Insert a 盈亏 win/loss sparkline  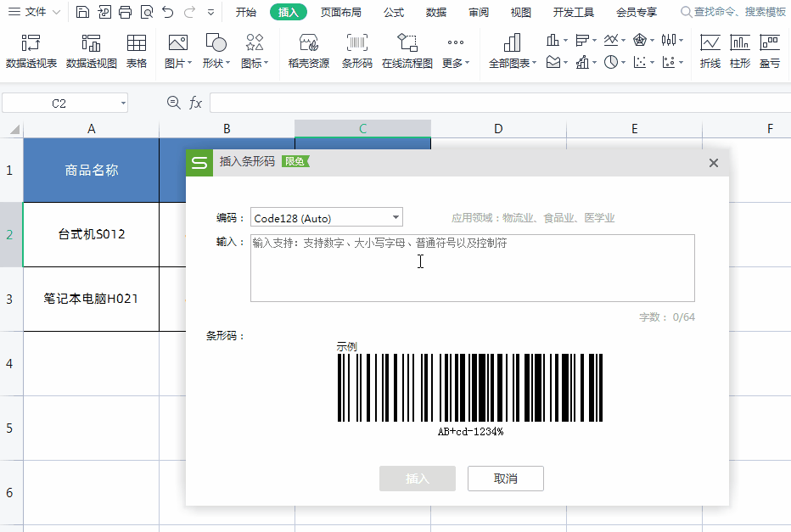pyautogui.click(x=770, y=51)
